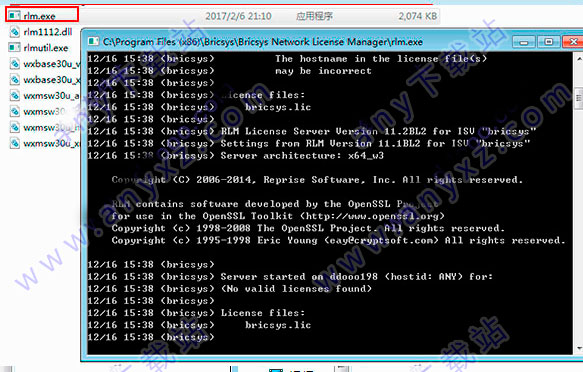Maximize the rlm.exe console window
This screenshot has height=372, width=583.
pyautogui.click(x=548, y=42)
